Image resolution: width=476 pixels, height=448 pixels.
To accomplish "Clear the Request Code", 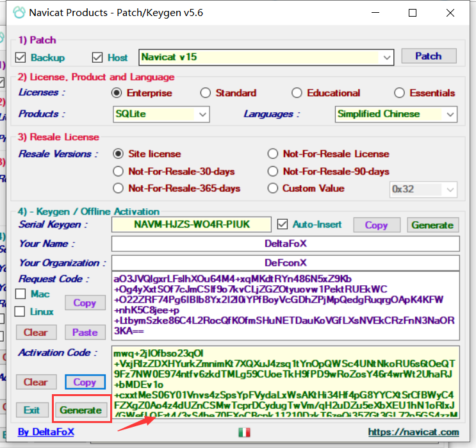I will click(36, 332).
